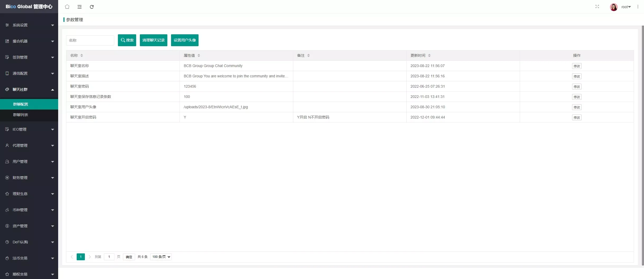Viewport: 644px width, 279px height.
Task: Click the 撮合机器 sidebar icon
Action: pos(7,41)
